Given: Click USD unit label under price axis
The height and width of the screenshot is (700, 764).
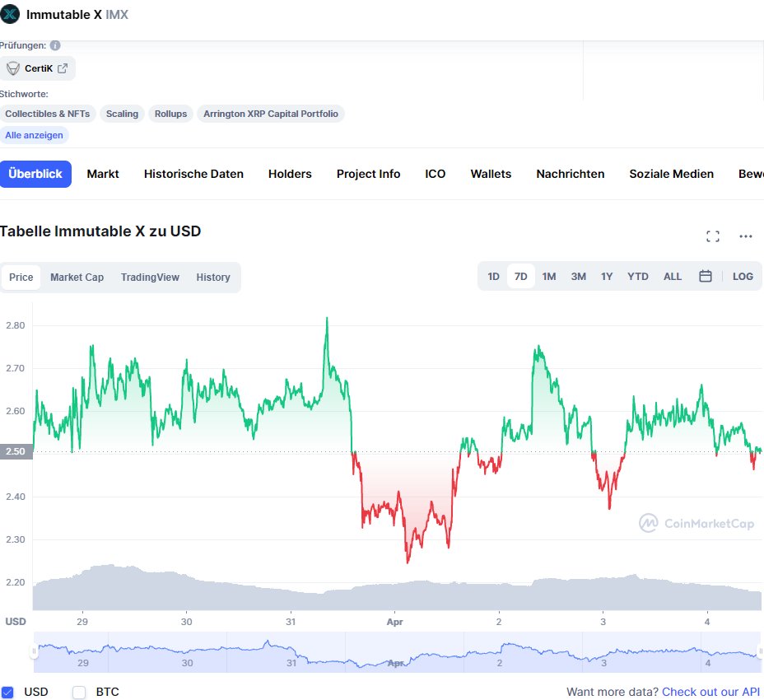Looking at the screenshot, I should point(15,622).
